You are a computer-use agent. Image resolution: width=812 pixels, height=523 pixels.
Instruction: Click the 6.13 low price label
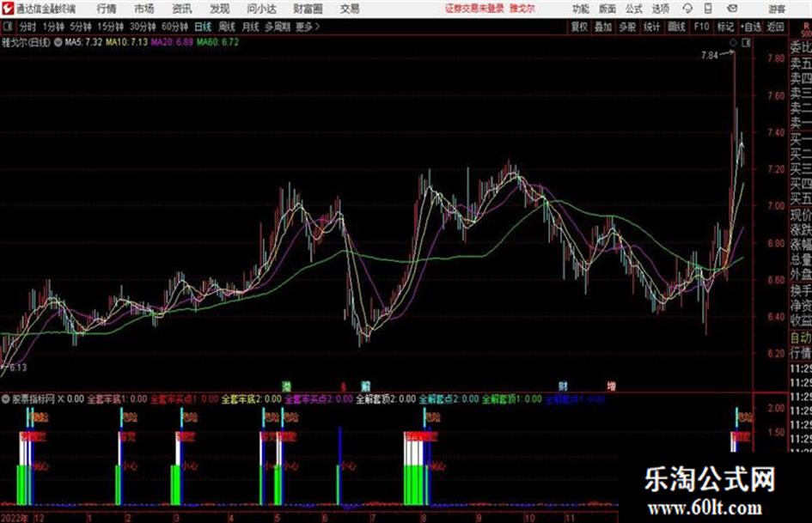click(17, 368)
